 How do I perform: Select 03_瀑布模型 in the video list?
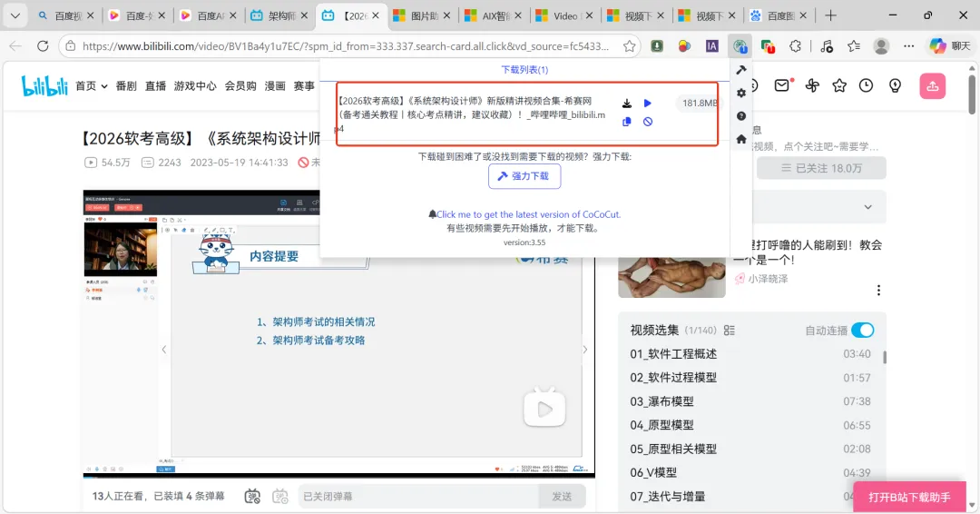pos(750,401)
